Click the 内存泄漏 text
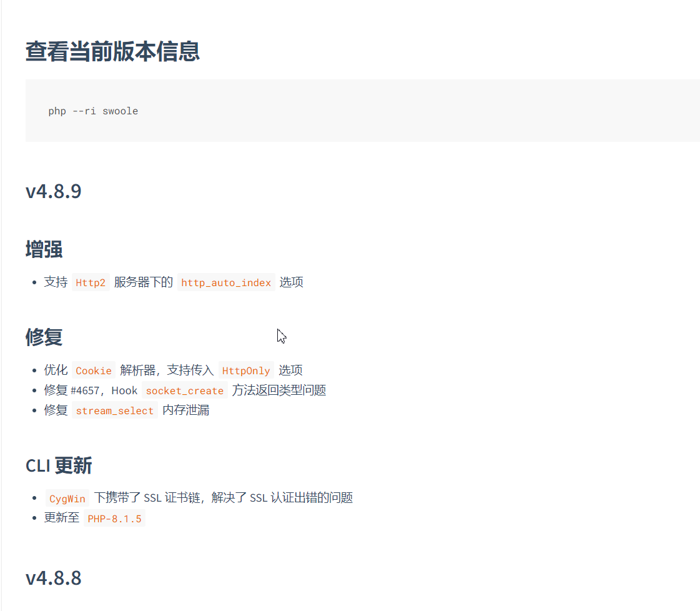This screenshot has height=611, width=700. [x=185, y=410]
